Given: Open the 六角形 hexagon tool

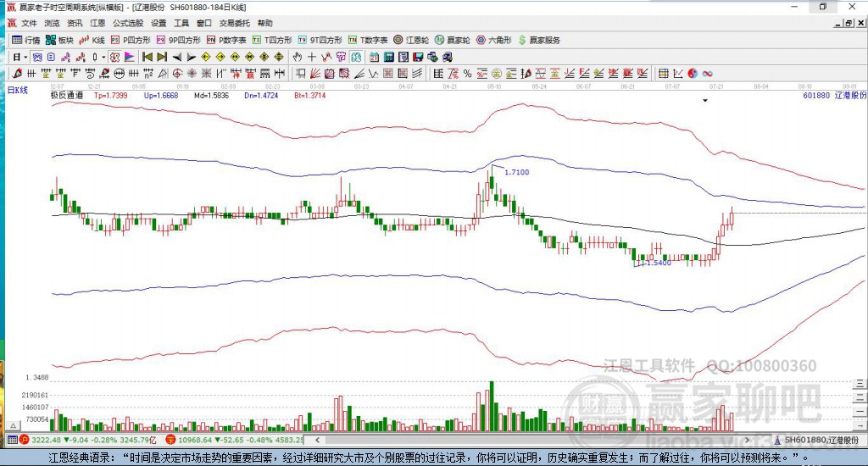Looking at the screenshot, I should 494,40.
